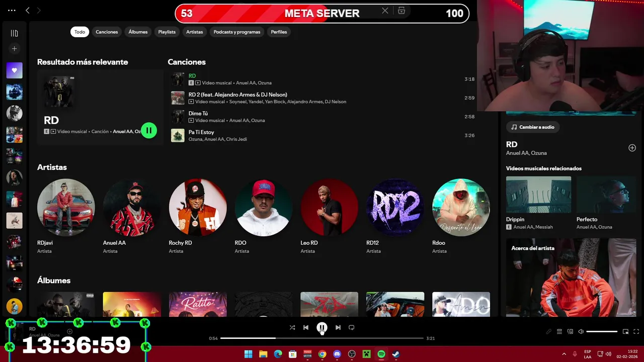
Task: Open song RD 2 feat. Alejandro Armes
Action: (322, 98)
